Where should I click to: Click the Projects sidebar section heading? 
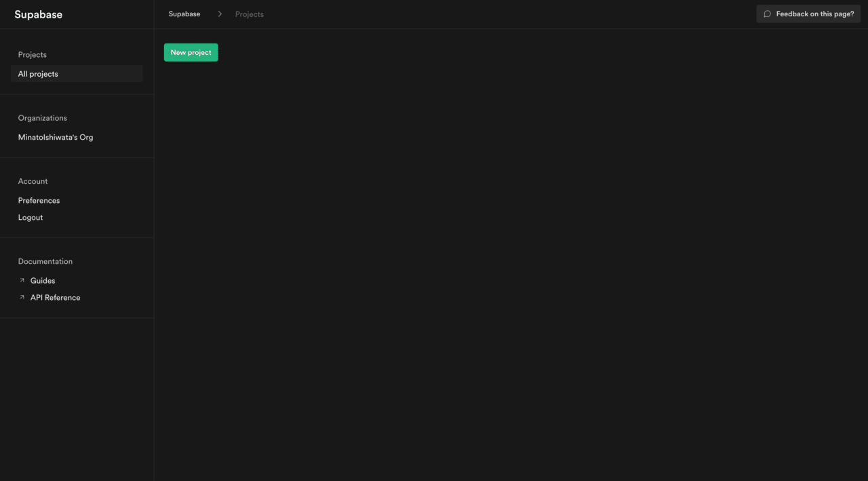pyautogui.click(x=33, y=55)
